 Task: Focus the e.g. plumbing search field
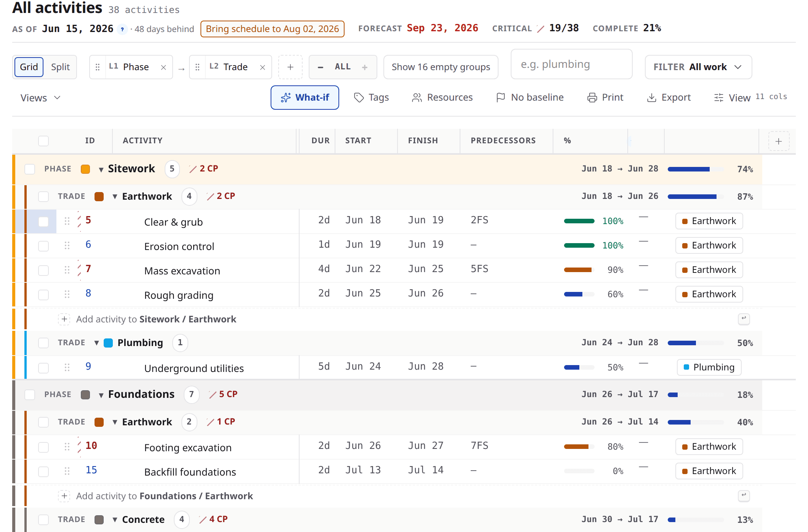tap(571, 64)
